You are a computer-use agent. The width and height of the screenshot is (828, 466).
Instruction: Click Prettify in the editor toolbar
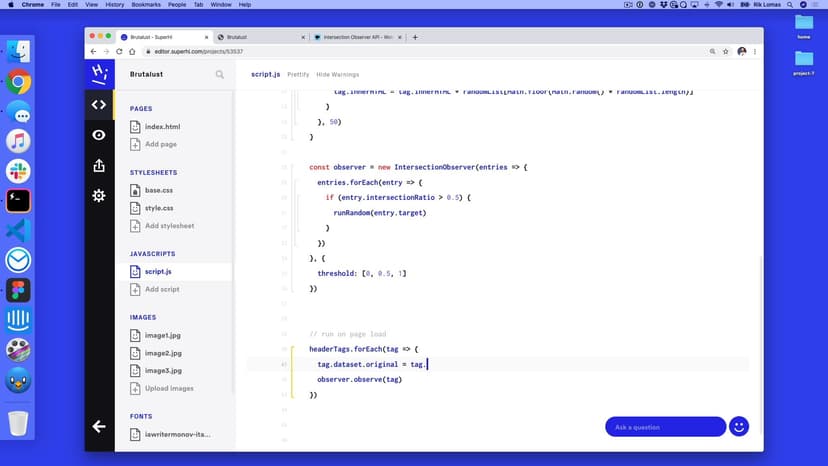[x=298, y=74]
